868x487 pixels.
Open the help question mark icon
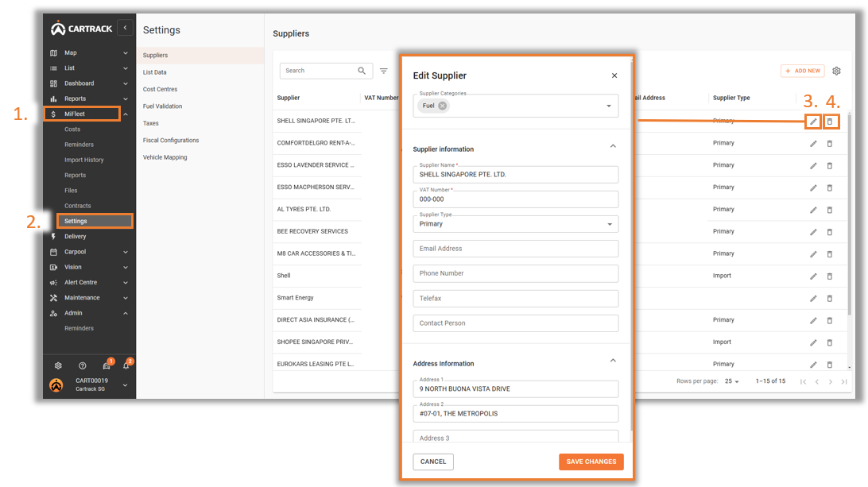pos(83,365)
